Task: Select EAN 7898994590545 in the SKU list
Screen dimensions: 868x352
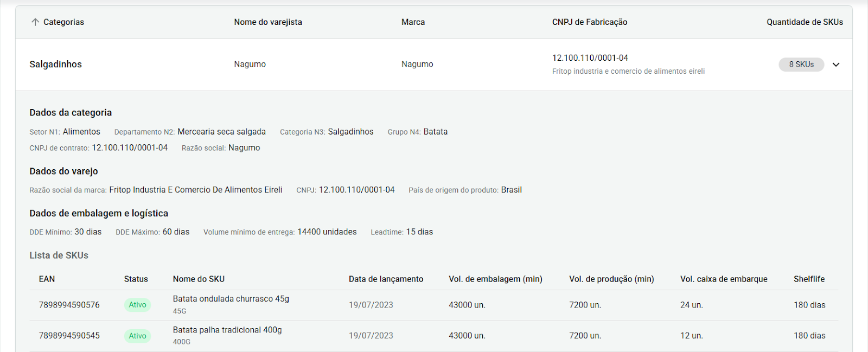Action: pos(69,336)
